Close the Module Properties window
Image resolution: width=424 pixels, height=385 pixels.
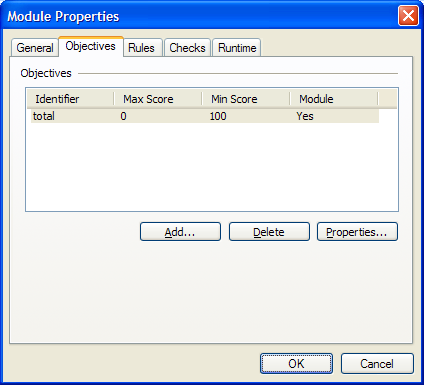click(x=408, y=16)
